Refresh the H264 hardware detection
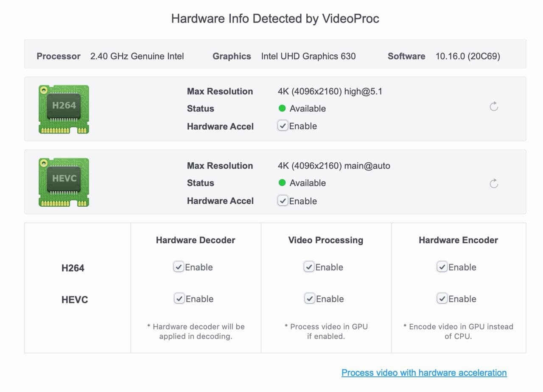543x392 pixels. tap(494, 106)
